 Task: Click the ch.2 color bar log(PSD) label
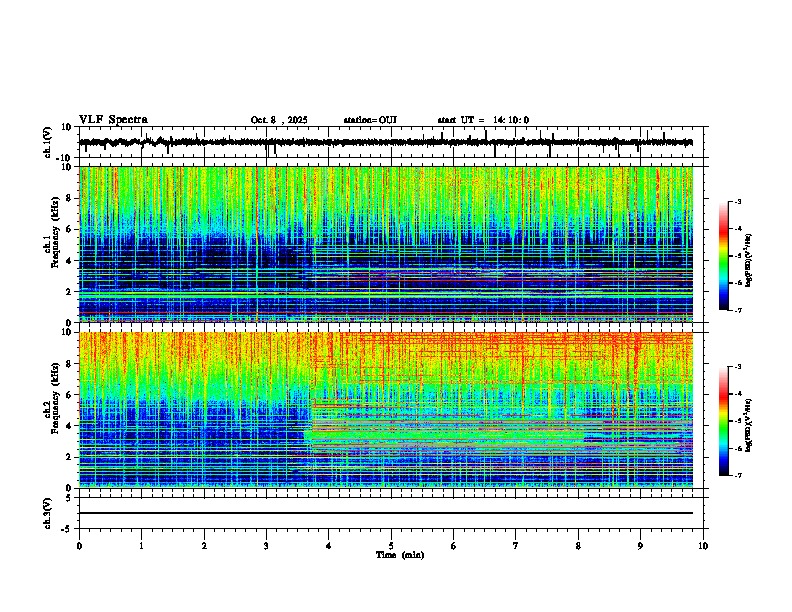coord(748,425)
